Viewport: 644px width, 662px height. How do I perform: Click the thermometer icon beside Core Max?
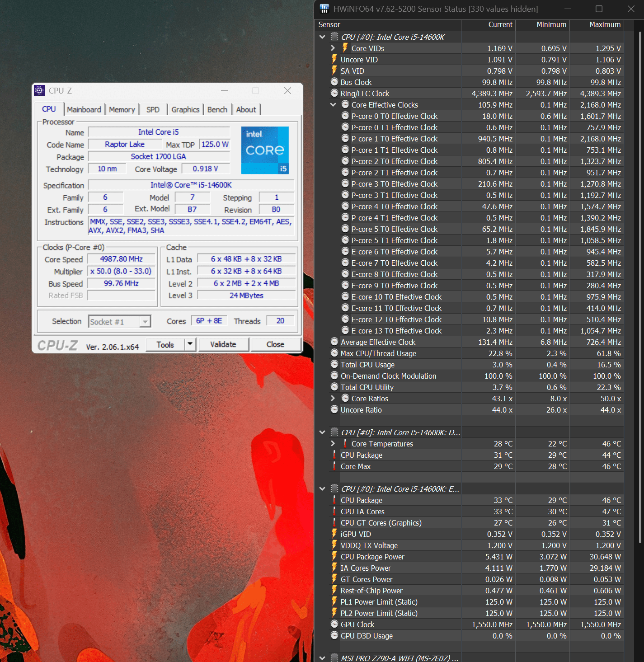click(334, 466)
